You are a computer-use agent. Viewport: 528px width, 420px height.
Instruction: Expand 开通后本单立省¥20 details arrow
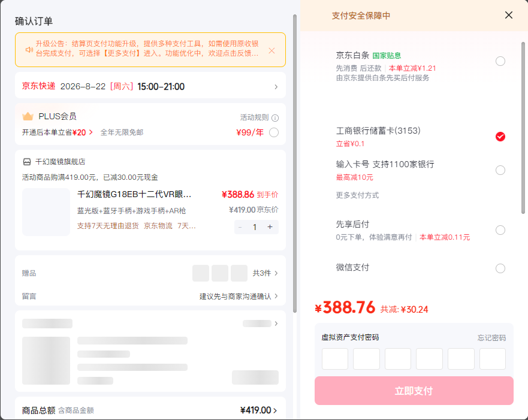(x=91, y=132)
